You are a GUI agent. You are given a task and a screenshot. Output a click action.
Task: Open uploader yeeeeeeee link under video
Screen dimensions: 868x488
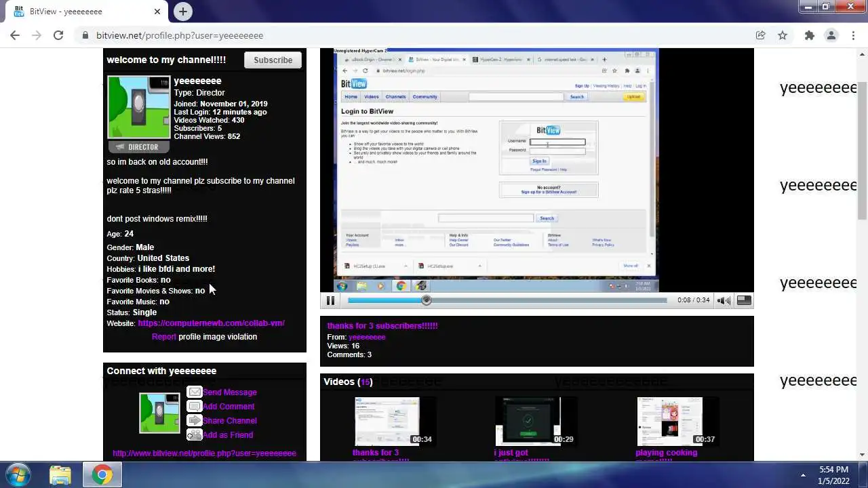coord(367,337)
